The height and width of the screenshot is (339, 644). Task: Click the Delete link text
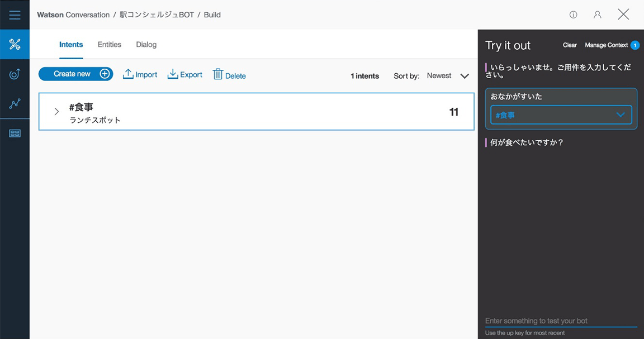click(235, 76)
